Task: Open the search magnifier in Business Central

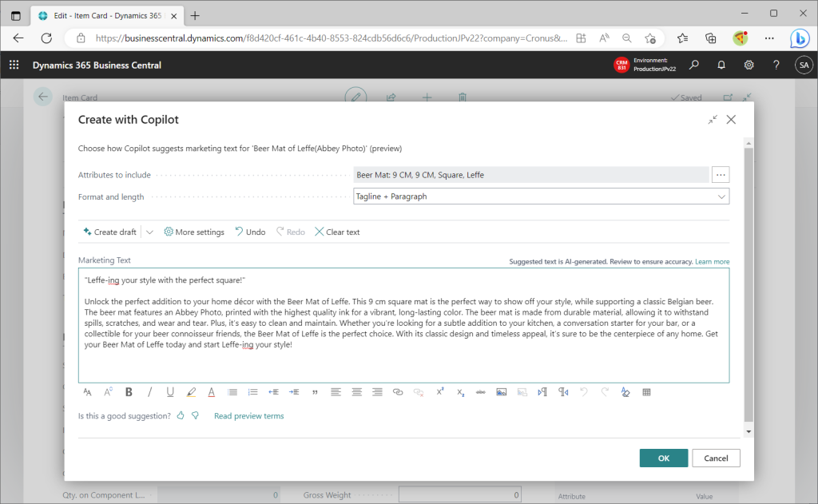Action: pos(694,65)
